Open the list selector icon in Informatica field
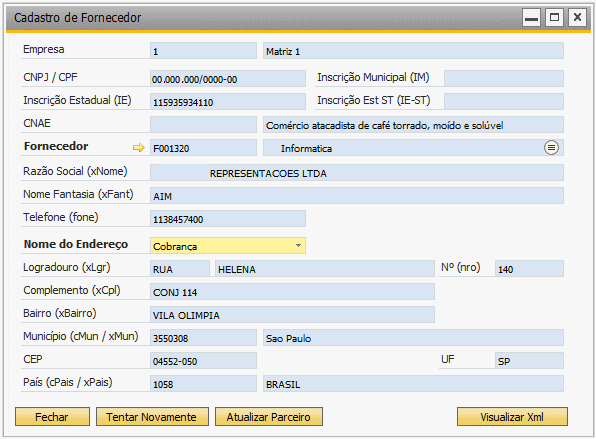The height and width of the screenshot is (439, 596). [x=551, y=147]
